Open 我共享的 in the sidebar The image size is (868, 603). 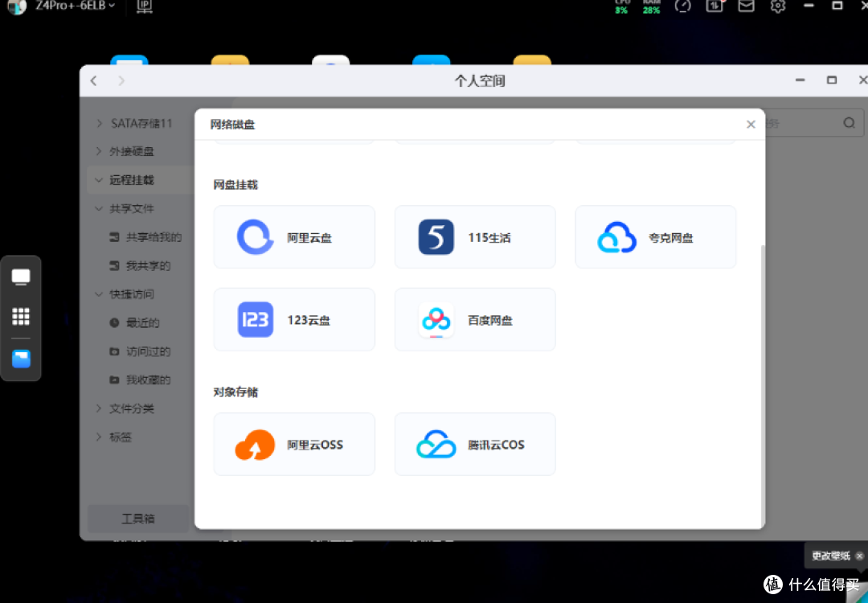pos(140,266)
